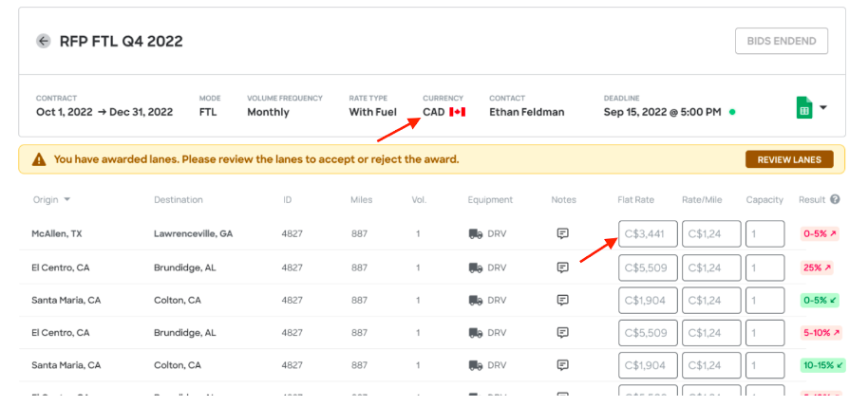Click the Rate/Mile field in the McAllen, TX row

[711, 234]
